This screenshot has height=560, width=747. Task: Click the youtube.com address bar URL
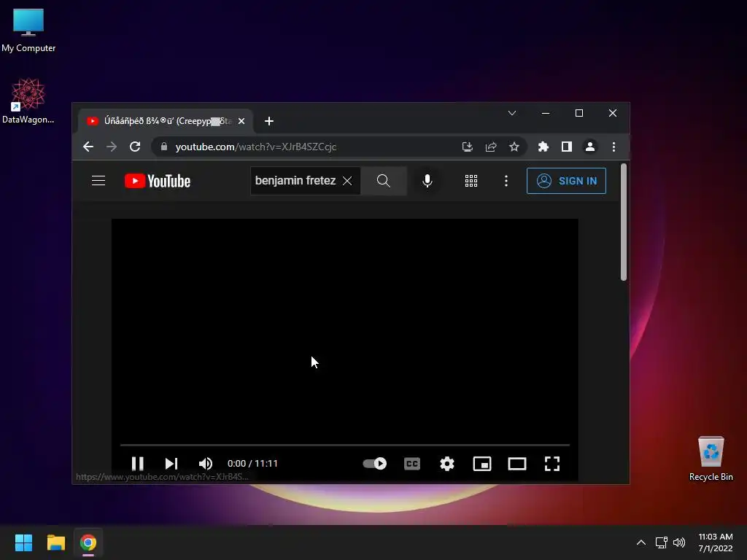point(256,147)
